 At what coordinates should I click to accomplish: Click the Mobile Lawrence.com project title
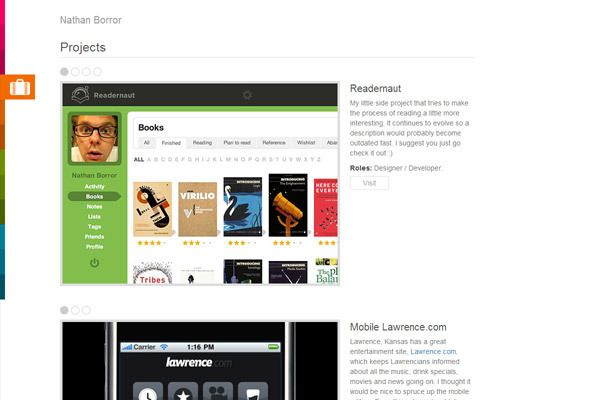[x=398, y=327]
